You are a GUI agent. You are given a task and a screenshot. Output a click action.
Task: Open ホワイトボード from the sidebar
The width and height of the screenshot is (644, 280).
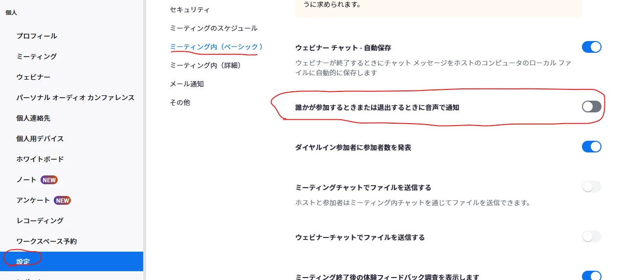coord(40,159)
